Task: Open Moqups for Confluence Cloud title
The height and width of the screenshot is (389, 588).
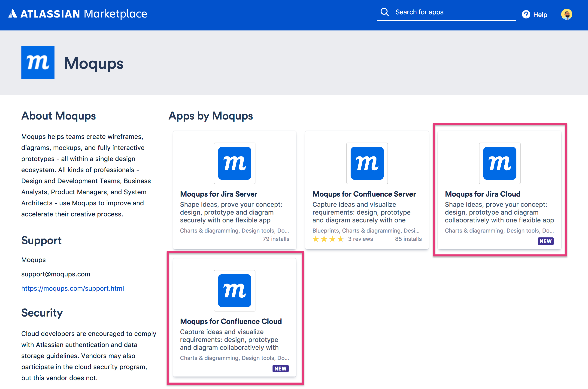Action: point(231,321)
